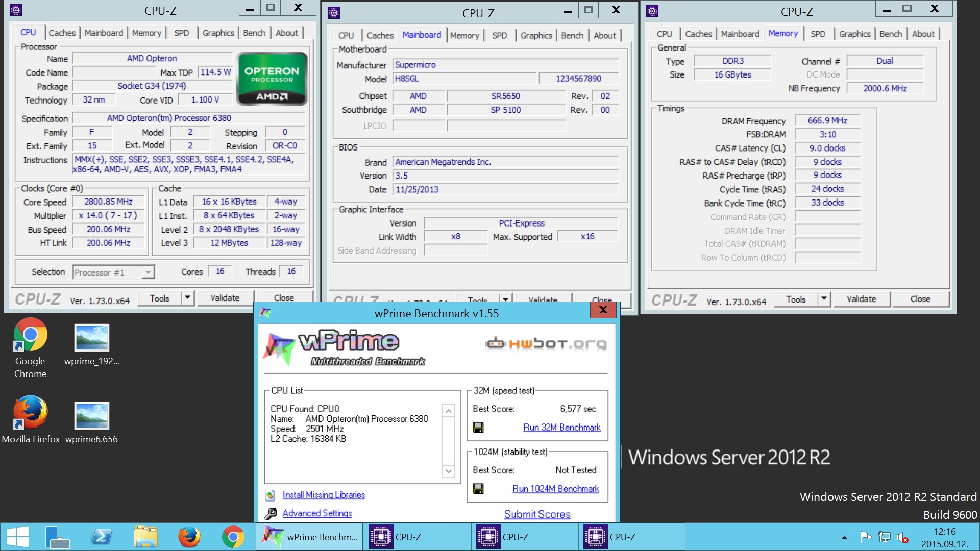Image resolution: width=980 pixels, height=551 pixels.
Task: Select the first CPU-Z taskbar item
Action: click(x=416, y=537)
